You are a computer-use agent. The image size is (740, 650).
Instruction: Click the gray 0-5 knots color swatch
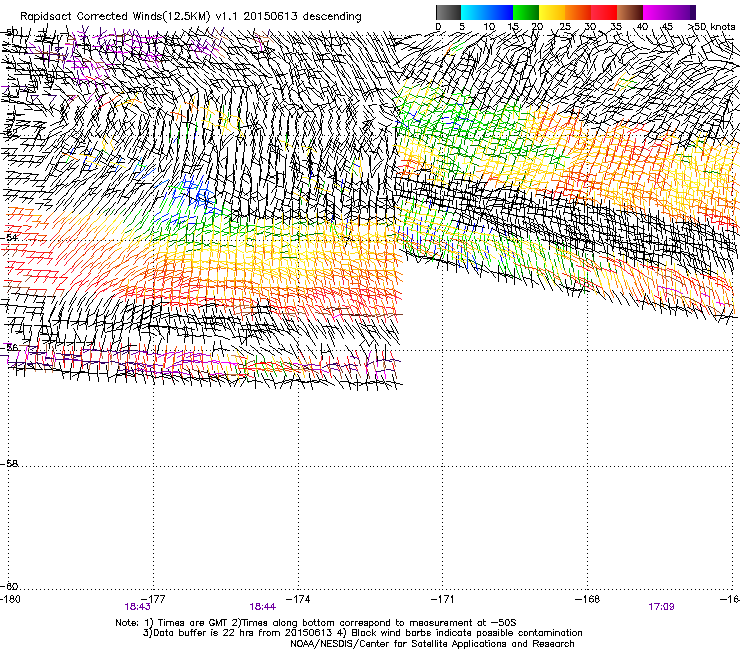[x=448, y=12]
